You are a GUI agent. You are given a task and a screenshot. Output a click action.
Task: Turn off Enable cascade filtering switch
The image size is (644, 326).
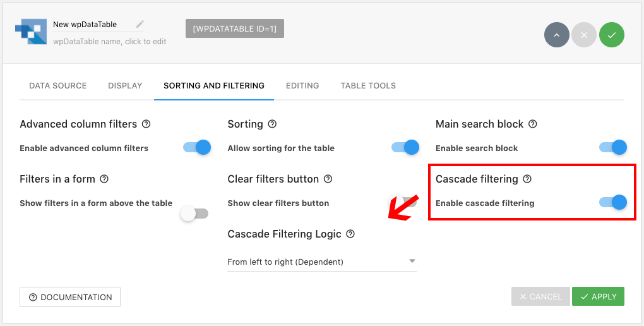pyautogui.click(x=613, y=202)
